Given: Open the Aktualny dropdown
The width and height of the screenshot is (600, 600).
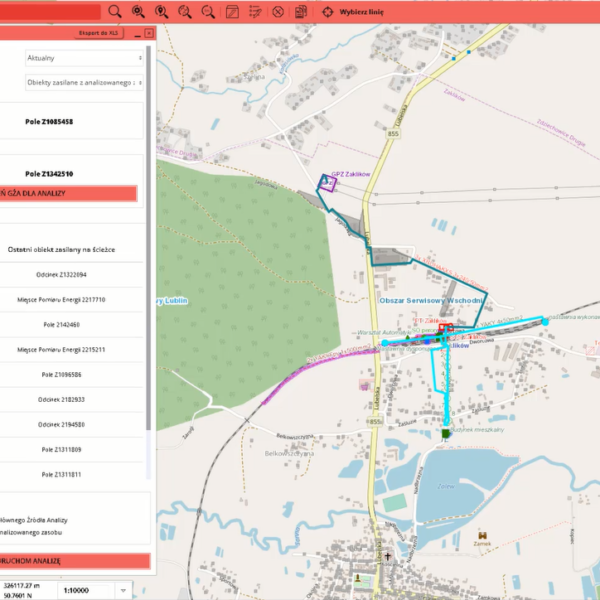Looking at the screenshot, I should (84, 58).
